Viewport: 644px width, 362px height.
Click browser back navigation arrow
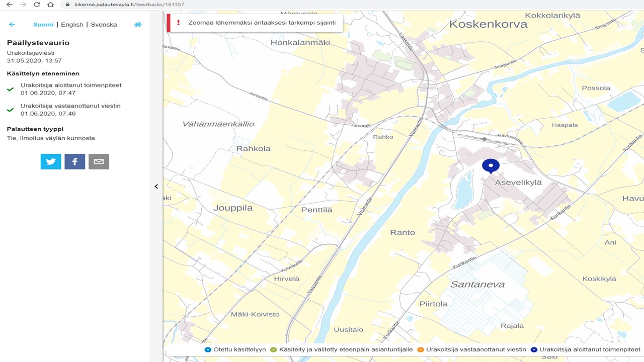point(9,5)
